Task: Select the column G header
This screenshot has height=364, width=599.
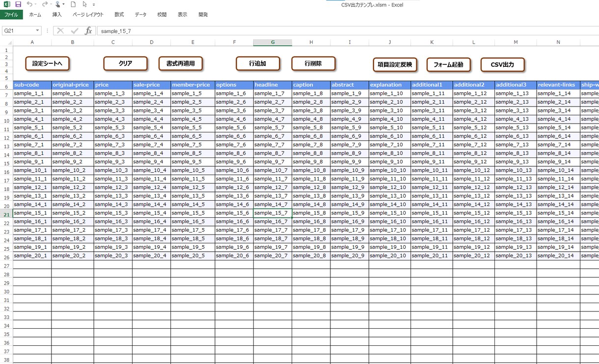Action: coord(272,43)
